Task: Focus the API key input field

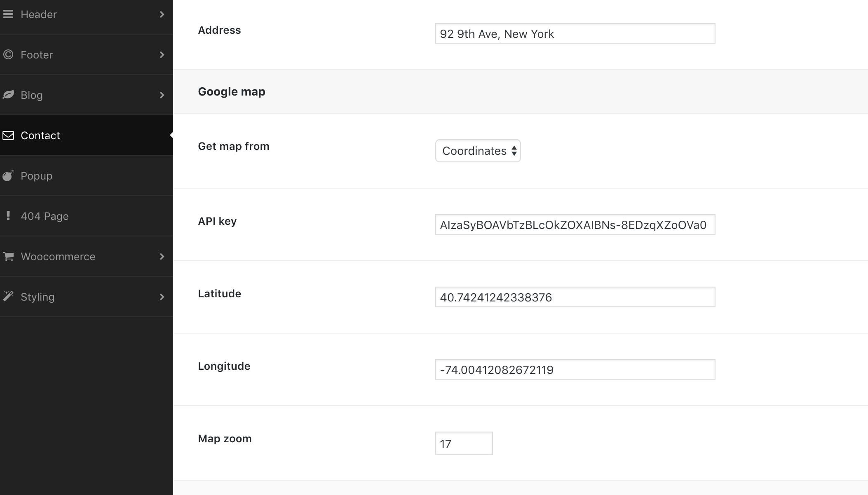Action: pyautogui.click(x=575, y=225)
